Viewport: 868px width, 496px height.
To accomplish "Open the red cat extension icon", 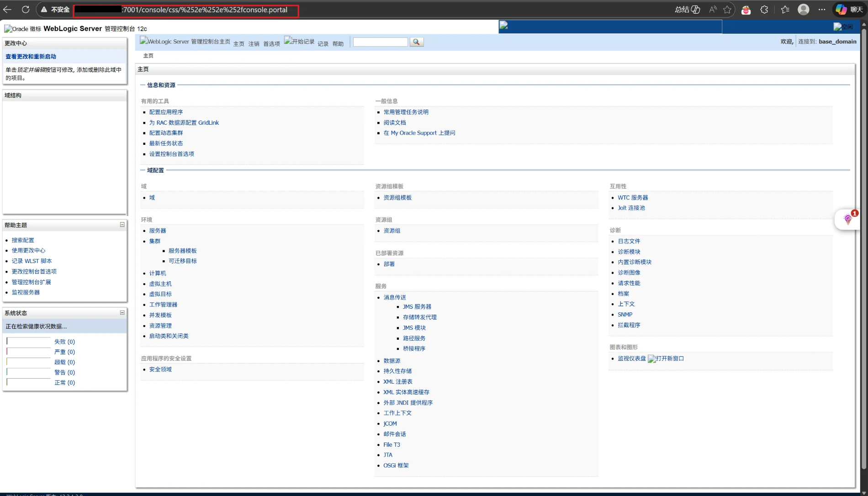I will [746, 10].
